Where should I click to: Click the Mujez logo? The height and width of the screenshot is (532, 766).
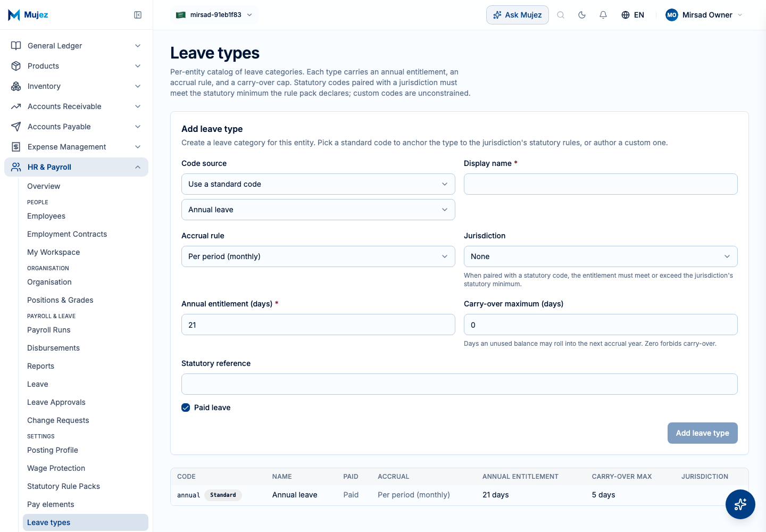tap(28, 15)
